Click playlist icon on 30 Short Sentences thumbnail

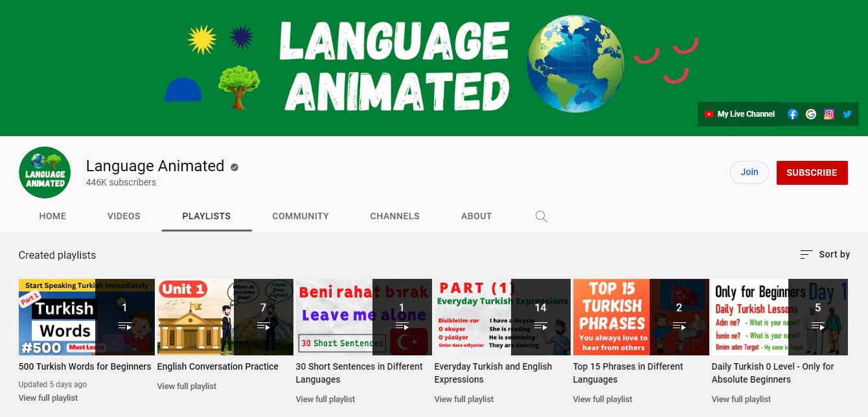coord(402,326)
